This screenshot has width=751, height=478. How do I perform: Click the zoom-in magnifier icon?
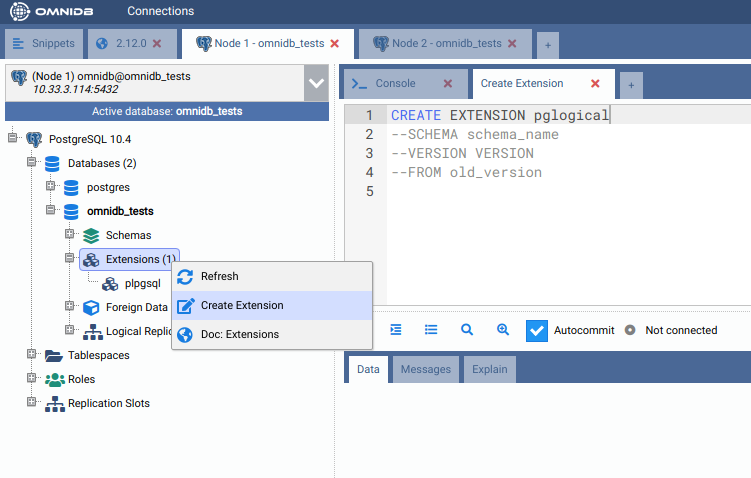click(x=503, y=329)
